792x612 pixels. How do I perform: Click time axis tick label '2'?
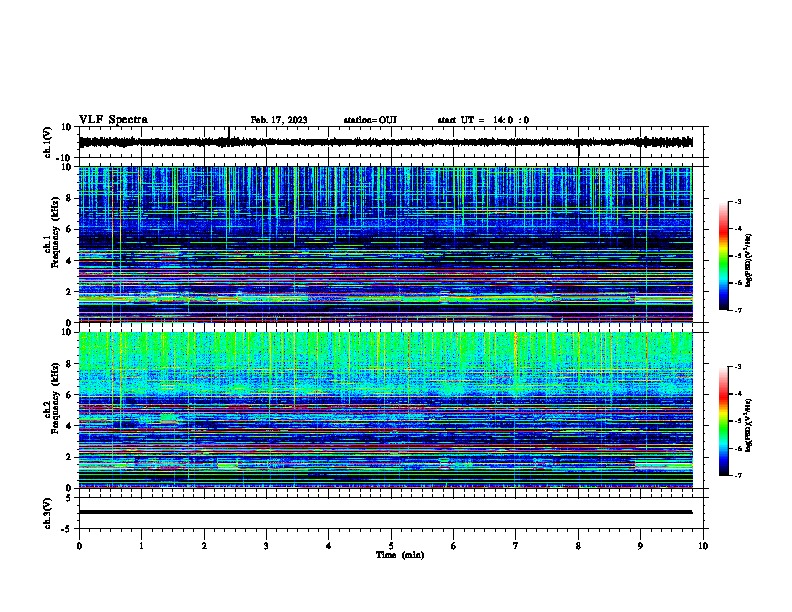click(x=204, y=546)
